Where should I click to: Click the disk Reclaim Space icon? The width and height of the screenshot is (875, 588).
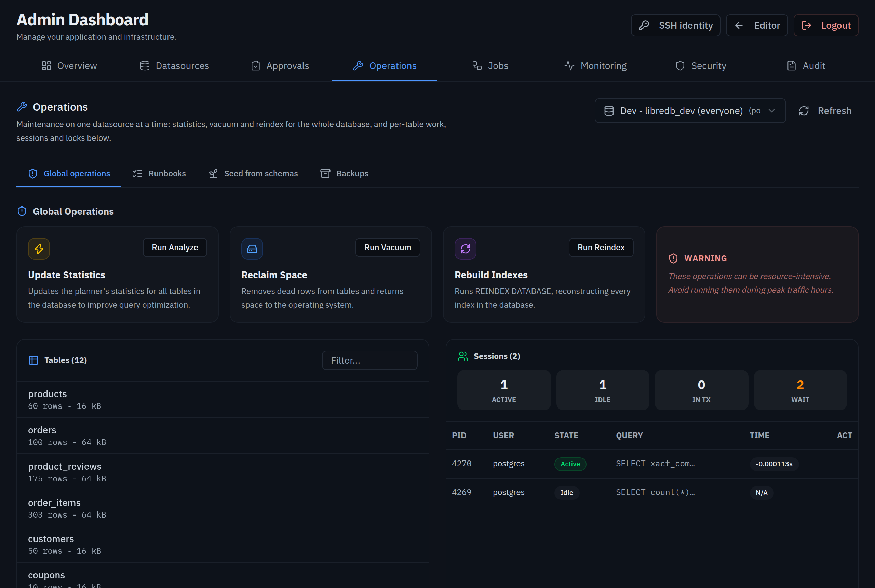252,249
